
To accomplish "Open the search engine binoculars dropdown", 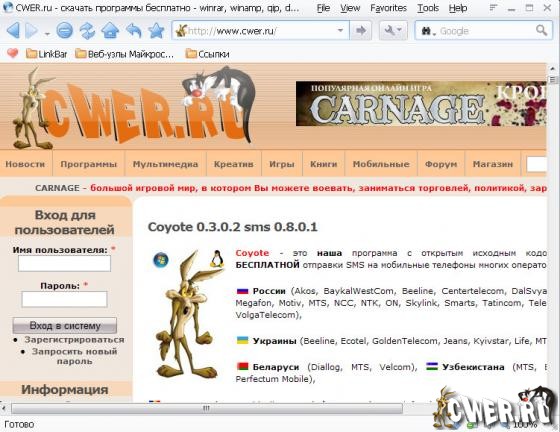I will (x=429, y=31).
